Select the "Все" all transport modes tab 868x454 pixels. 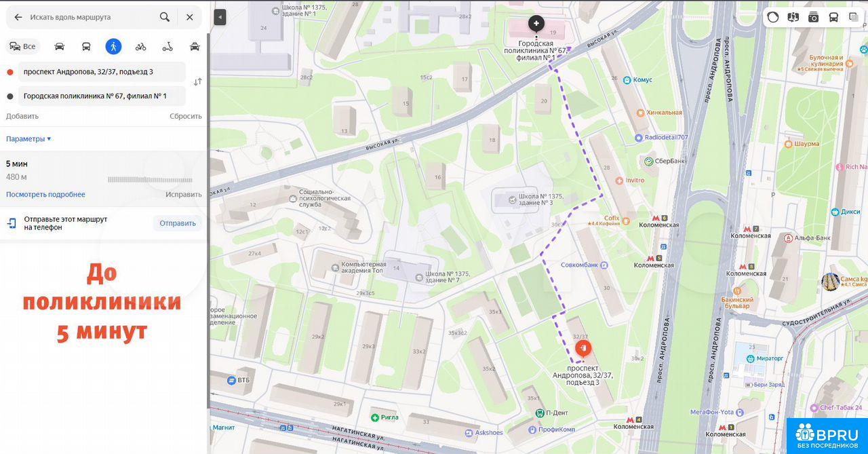(x=22, y=46)
